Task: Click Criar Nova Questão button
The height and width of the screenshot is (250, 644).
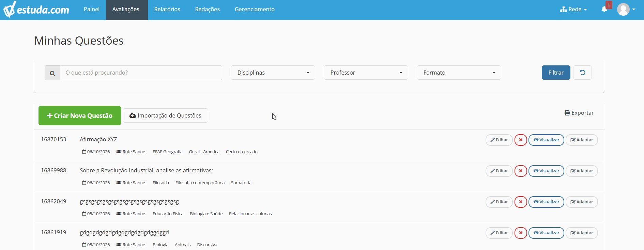Action: pos(80,116)
